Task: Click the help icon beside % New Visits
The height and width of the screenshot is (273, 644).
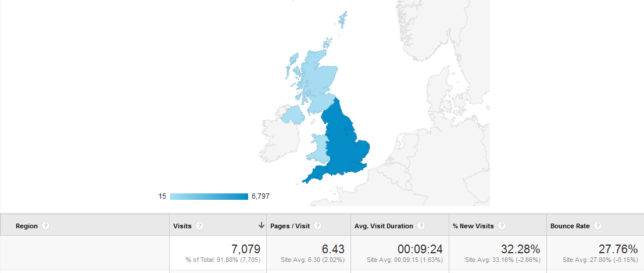Action: coord(501,226)
